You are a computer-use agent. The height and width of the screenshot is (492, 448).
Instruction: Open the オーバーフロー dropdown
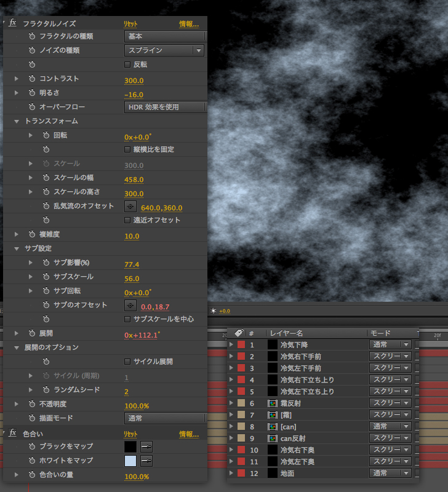[164, 107]
